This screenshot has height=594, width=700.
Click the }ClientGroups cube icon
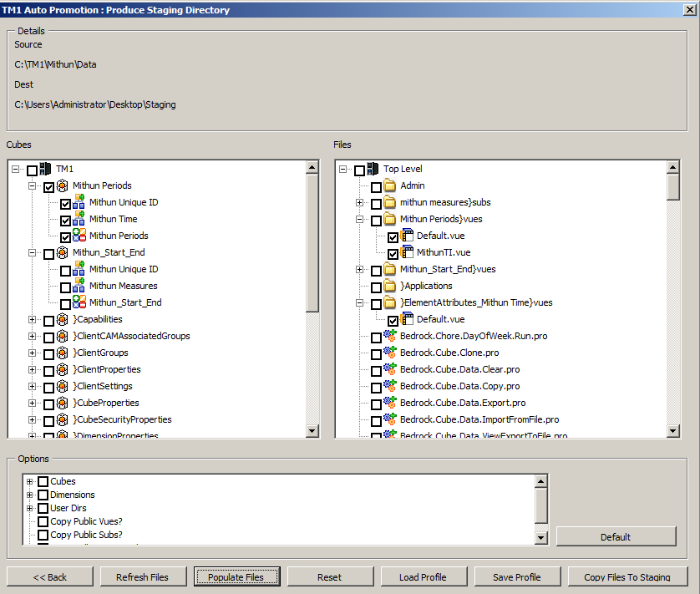point(63,353)
